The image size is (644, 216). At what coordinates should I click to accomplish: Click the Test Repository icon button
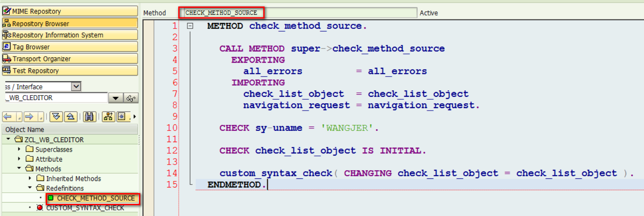70,70
